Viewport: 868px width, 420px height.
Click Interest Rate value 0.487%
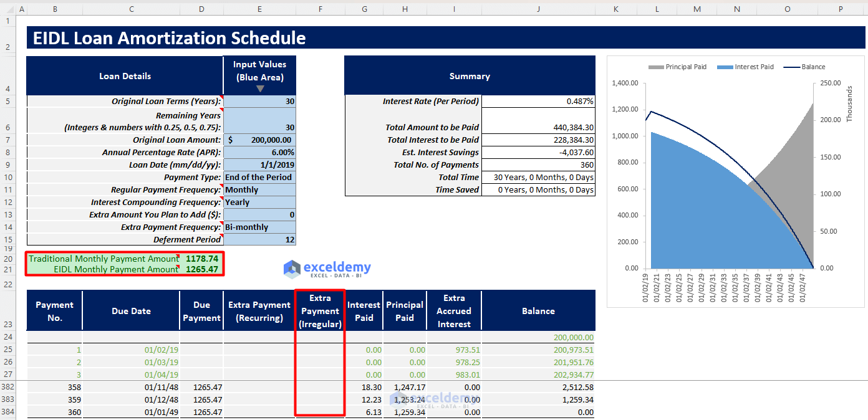pos(538,101)
